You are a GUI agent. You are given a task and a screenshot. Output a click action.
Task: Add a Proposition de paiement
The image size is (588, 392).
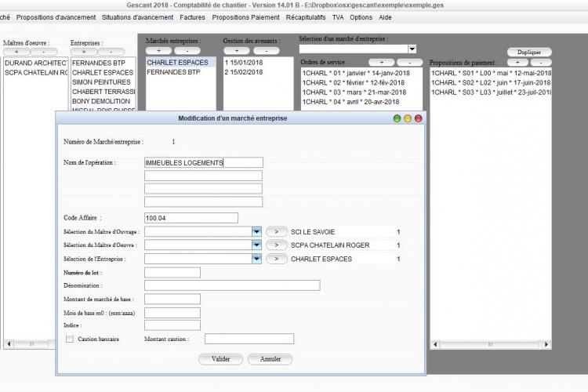(x=517, y=63)
